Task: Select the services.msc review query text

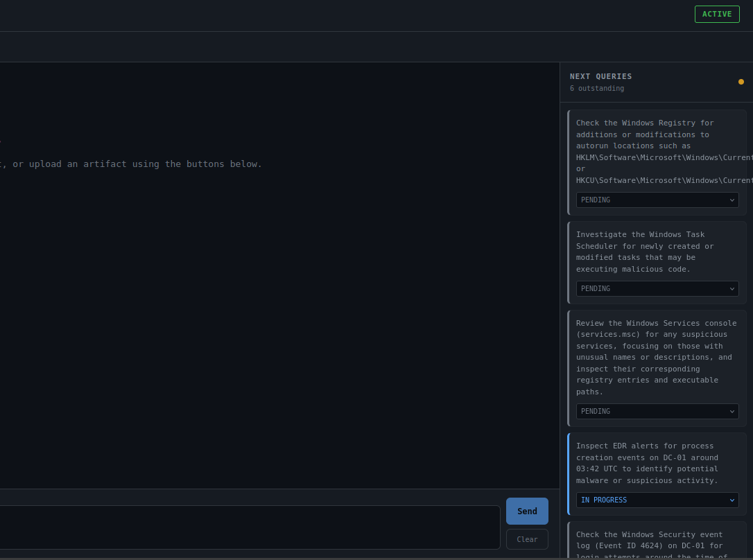Action: point(653,357)
